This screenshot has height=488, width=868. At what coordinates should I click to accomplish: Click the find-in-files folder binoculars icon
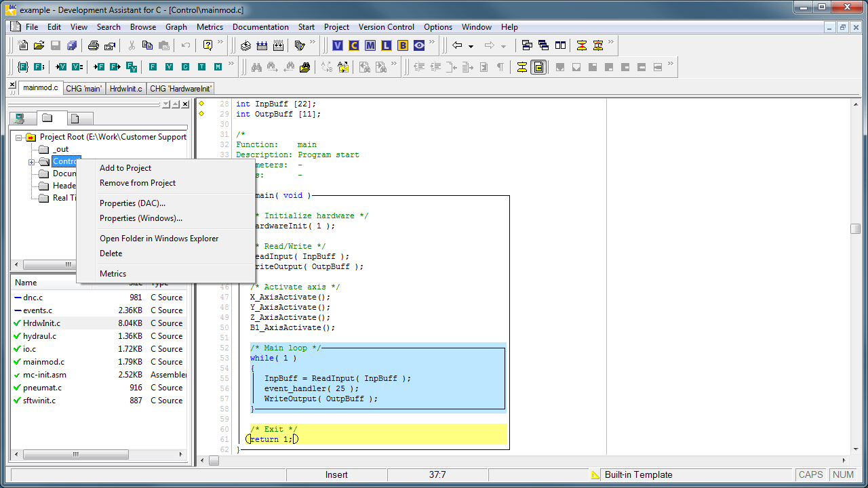(305, 67)
